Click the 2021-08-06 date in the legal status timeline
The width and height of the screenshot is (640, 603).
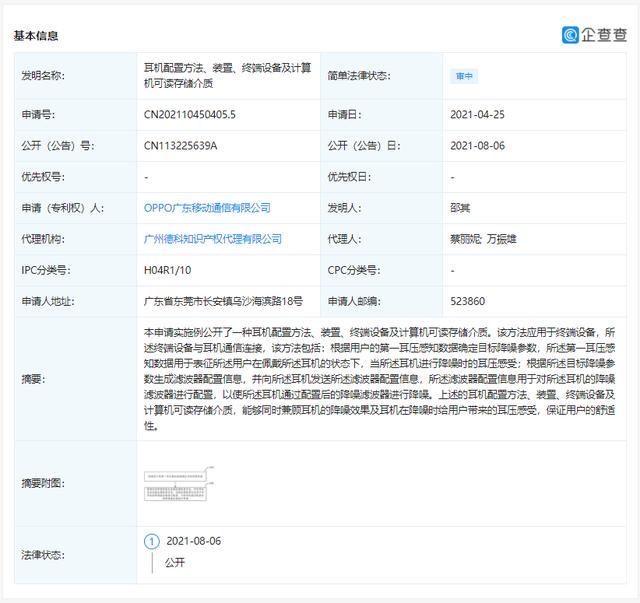(193, 541)
